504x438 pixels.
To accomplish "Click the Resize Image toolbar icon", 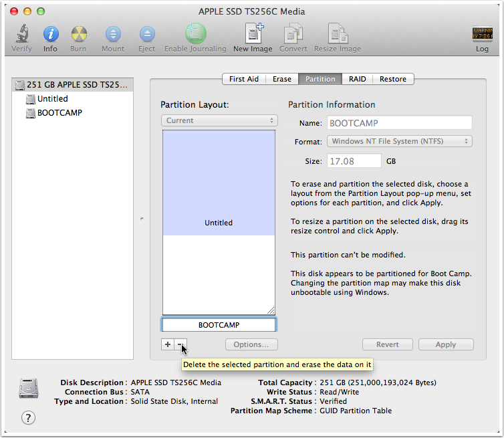I will click(338, 33).
